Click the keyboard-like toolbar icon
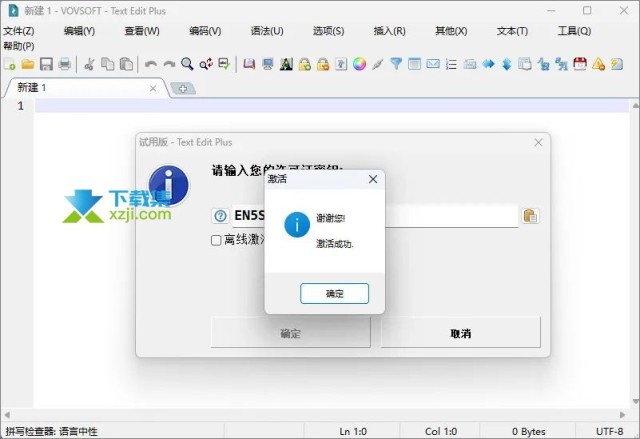 click(x=470, y=64)
